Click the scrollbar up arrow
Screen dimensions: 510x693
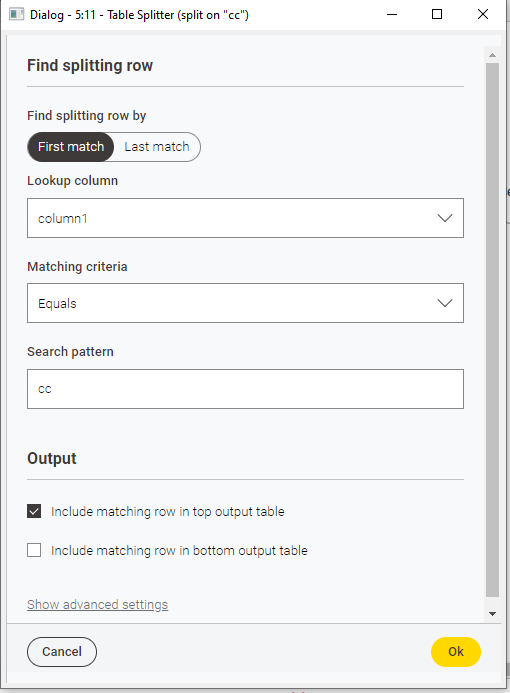coord(492,55)
